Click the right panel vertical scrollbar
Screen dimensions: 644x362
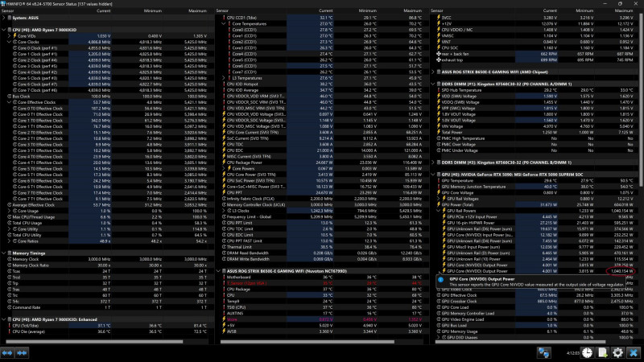pos(641,98)
